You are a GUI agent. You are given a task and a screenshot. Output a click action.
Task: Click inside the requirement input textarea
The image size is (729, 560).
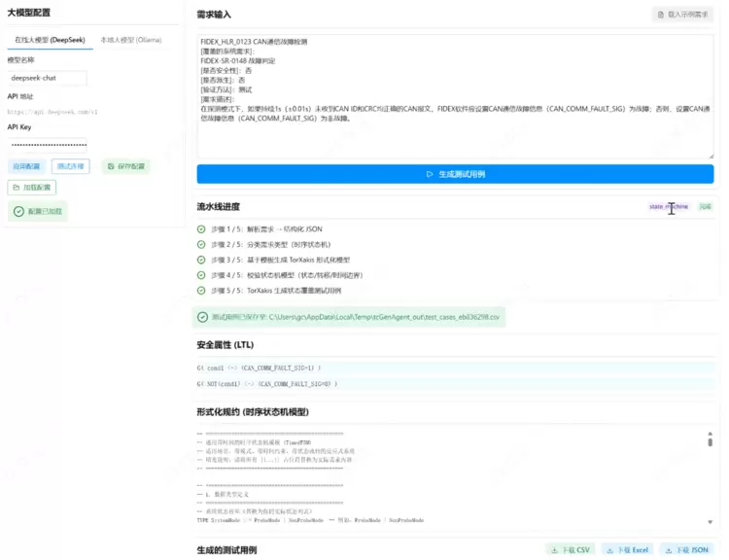(455, 96)
